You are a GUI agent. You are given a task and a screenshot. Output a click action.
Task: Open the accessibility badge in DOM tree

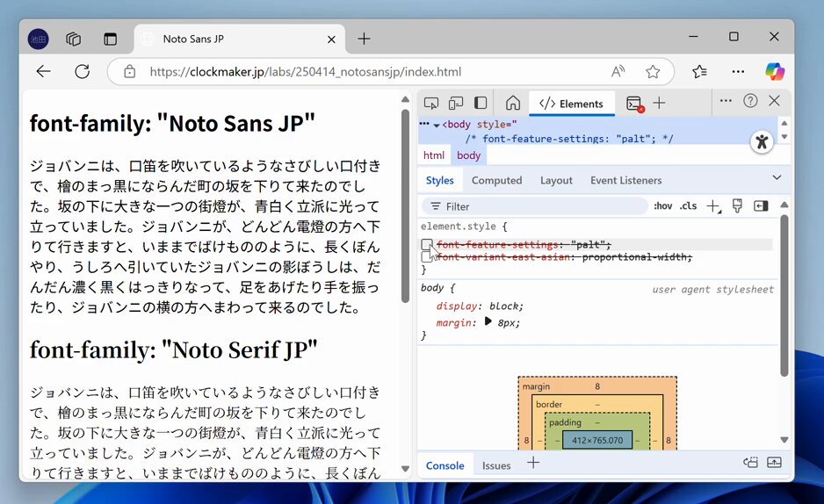point(762,141)
